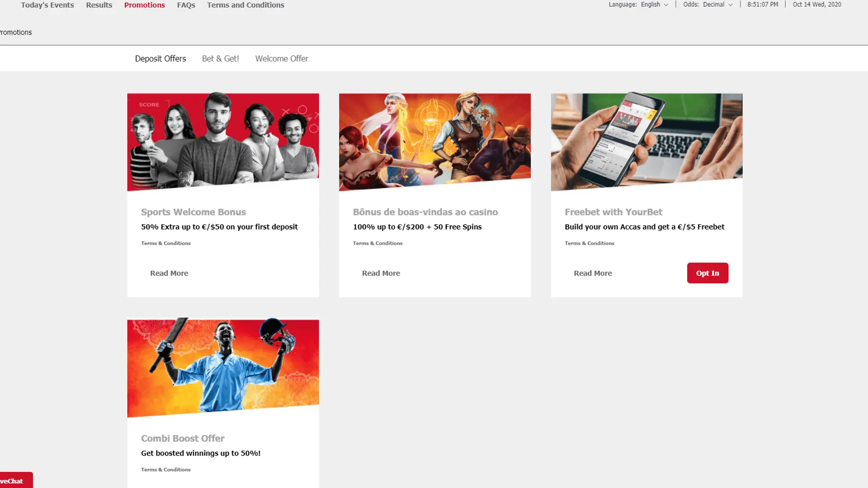
Task: Read More about Freebet with YourBet
Action: [x=593, y=273]
